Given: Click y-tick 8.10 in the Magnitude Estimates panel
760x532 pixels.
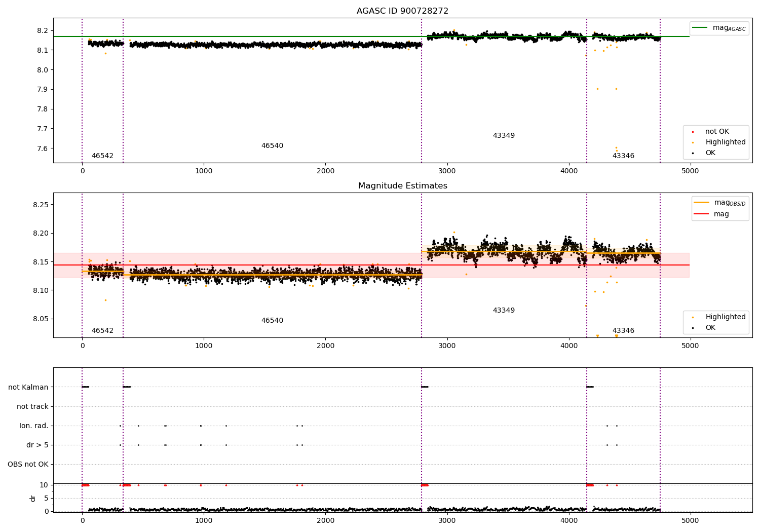Looking at the screenshot, I should pos(40,291).
